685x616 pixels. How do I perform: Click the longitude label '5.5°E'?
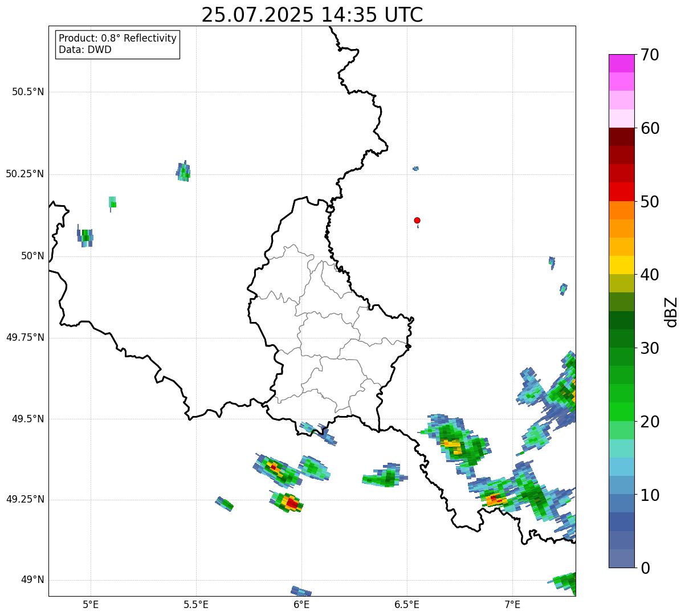pos(196,604)
